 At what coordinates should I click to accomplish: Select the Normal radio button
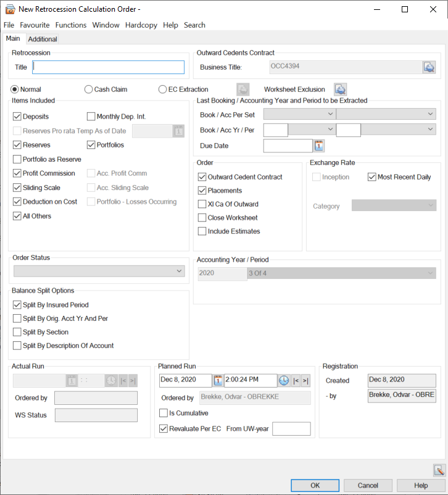[15, 89]
